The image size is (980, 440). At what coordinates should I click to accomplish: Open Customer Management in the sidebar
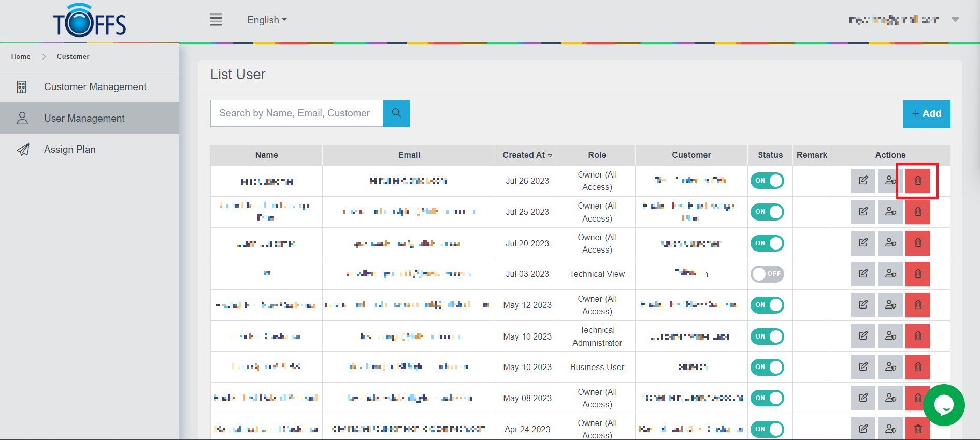click(95, 87)
